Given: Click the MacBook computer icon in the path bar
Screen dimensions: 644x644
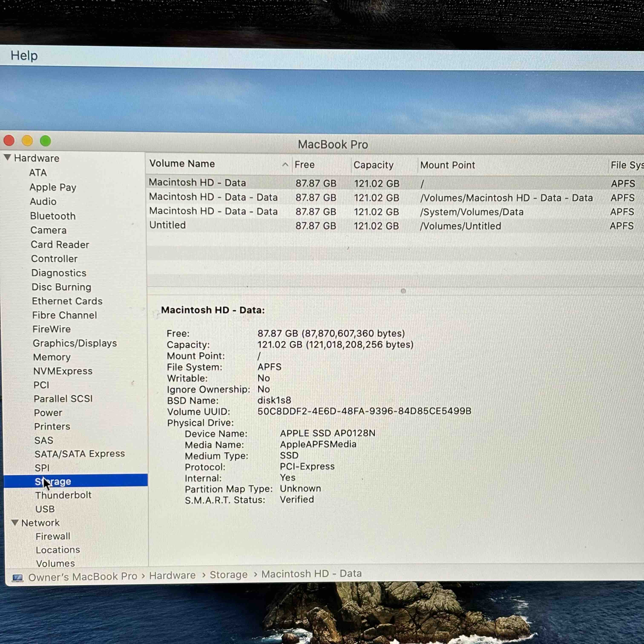Looking at the screenshot, I should 17,577.
